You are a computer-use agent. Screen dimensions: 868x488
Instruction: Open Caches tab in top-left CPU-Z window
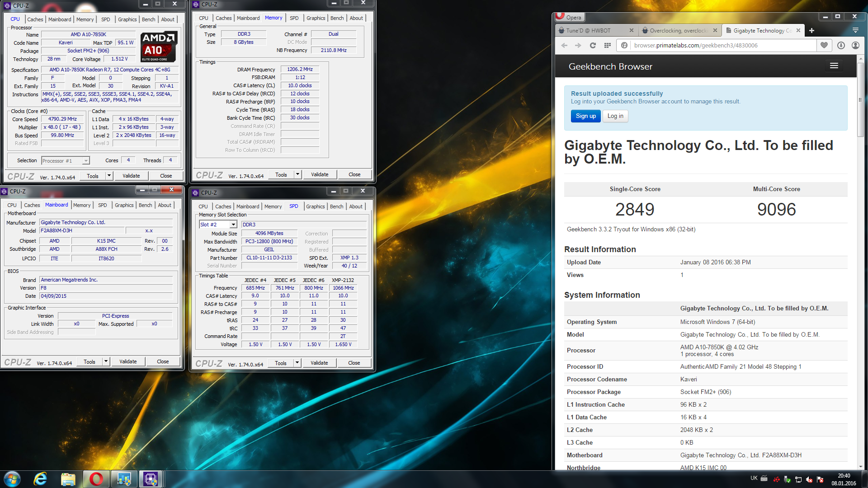pos(35,19)
